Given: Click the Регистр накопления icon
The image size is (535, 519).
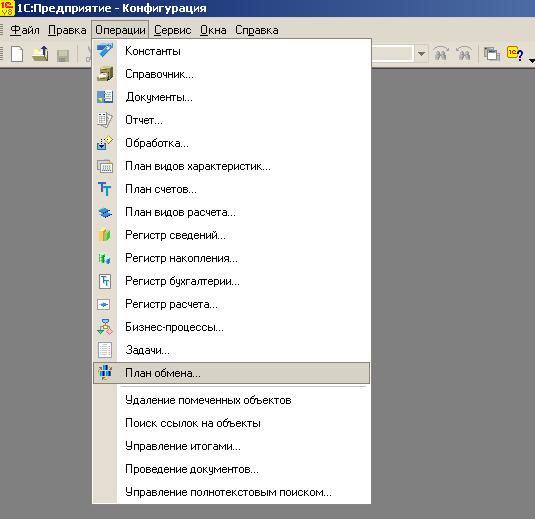Looking at the screenshot, I should click(104, 258).
